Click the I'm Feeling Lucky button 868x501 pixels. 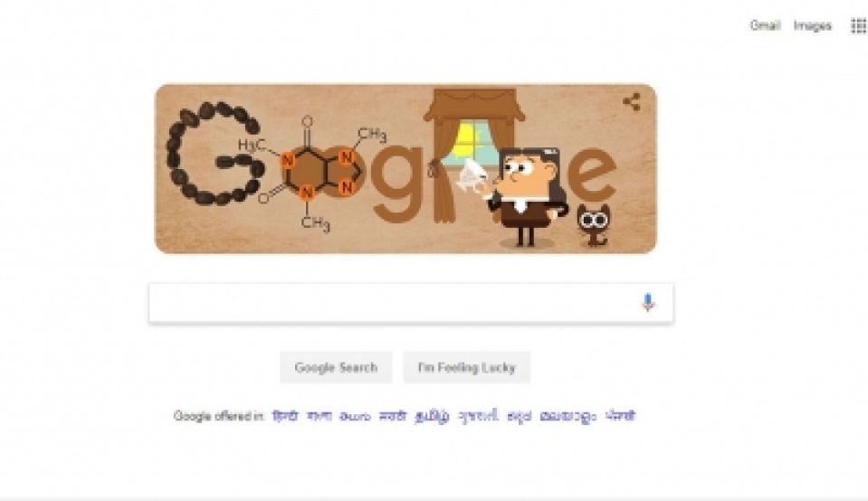467,367
